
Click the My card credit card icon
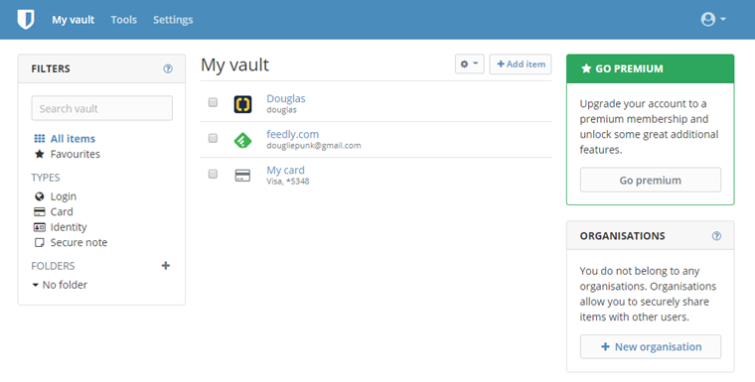click(243, 175)
